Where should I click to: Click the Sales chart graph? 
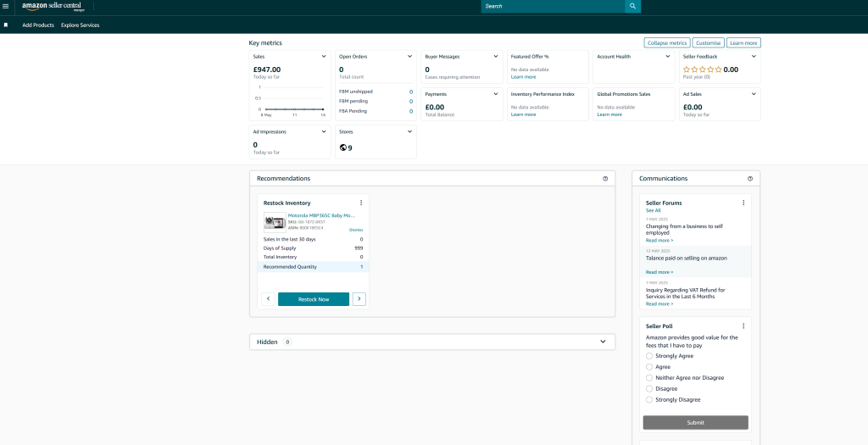[290, 101]
